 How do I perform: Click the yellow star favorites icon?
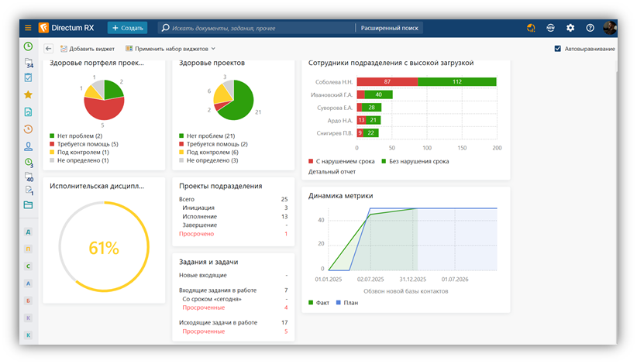(28, 94)
